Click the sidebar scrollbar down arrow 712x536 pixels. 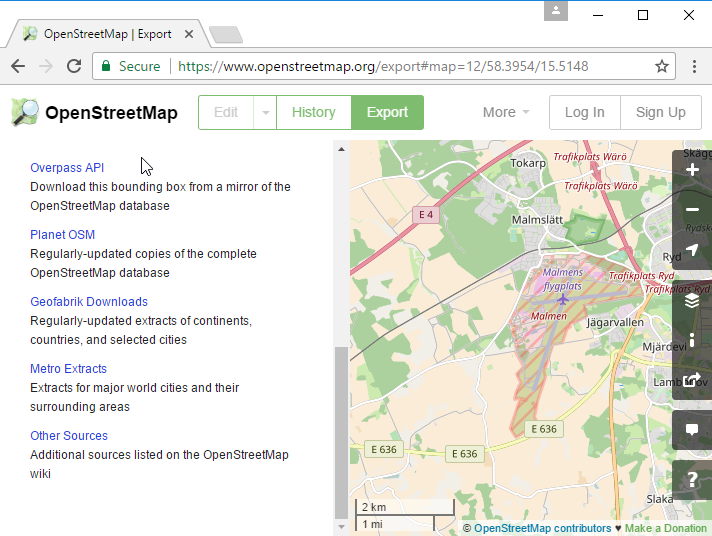tap(341, 526)
